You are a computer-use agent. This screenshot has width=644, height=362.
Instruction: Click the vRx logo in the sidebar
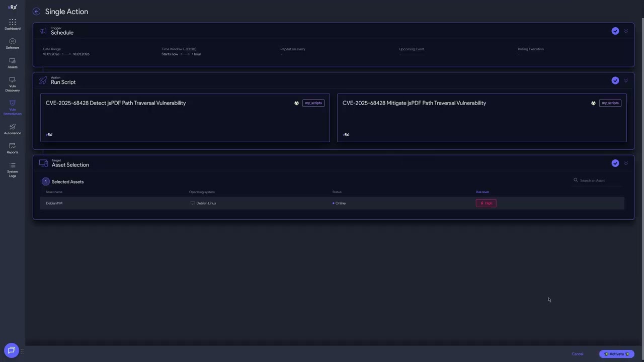13,7
